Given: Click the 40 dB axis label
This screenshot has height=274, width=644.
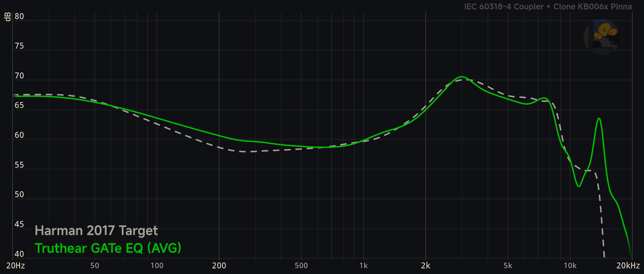Looking at the screenshot, I should click(x=19, y=254).
